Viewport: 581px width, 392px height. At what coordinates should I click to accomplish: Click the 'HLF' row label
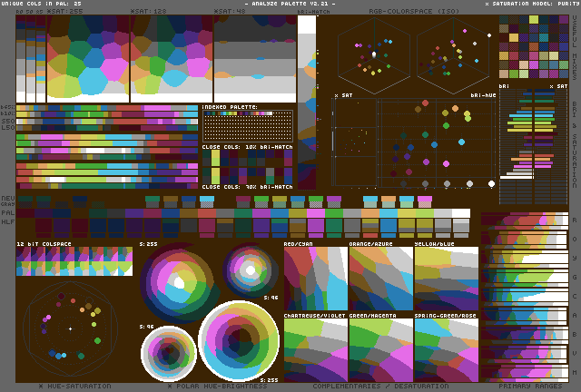[8, 221]
